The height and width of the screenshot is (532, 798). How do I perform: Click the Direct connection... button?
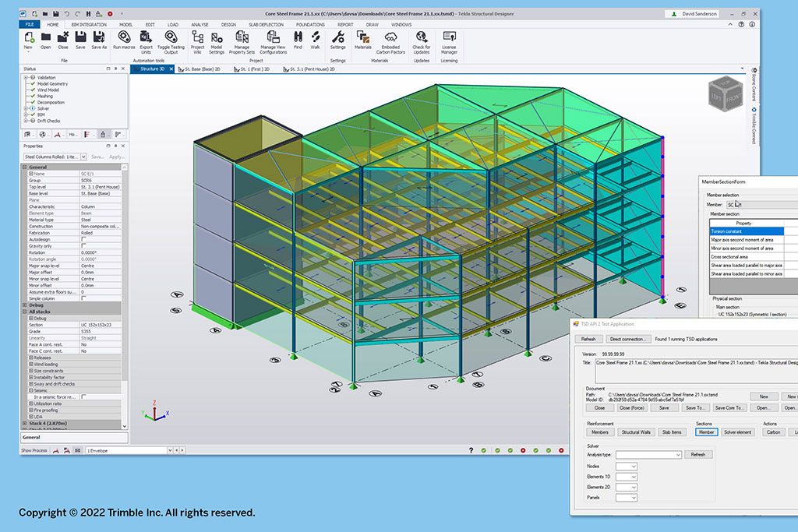point(629,339)
